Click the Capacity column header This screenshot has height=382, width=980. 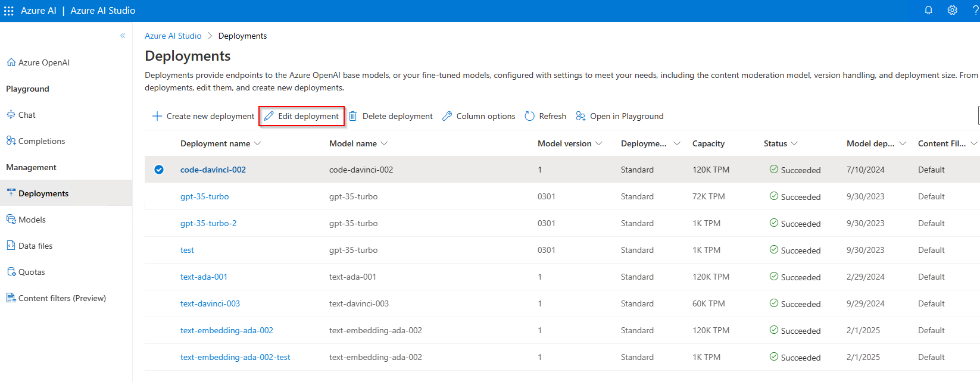(x=709, y=143)
